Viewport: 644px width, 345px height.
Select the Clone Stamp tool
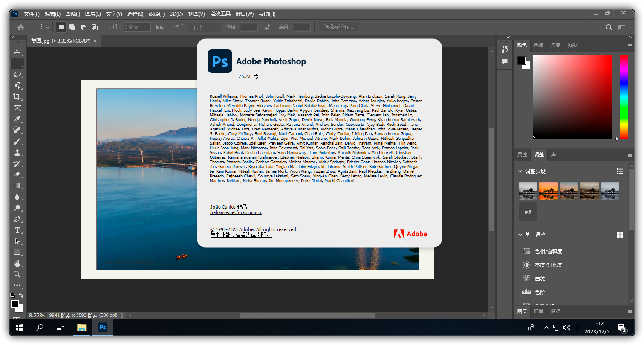[17, 152]
